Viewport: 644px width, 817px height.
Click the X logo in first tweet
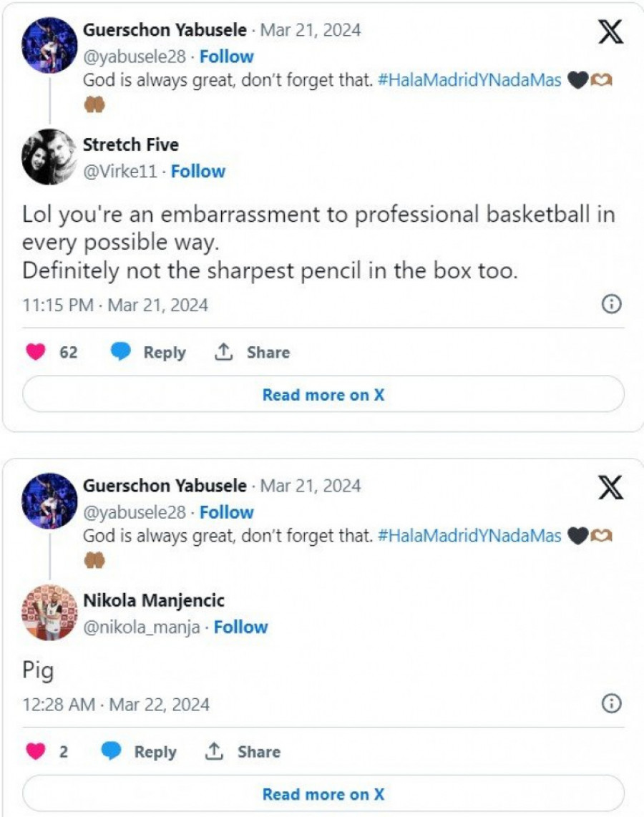click(610, 32)
